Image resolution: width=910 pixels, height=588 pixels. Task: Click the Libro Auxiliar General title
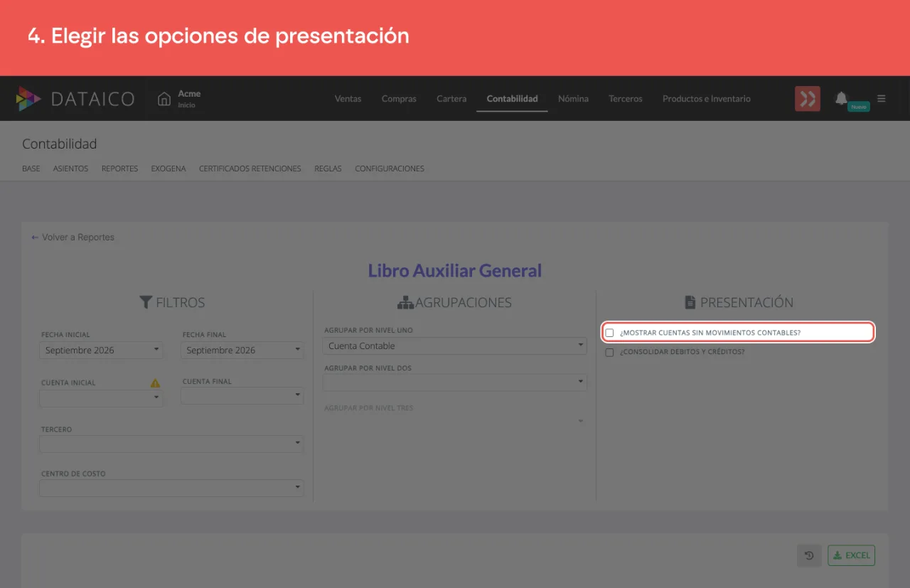click(x=455, y=271)
